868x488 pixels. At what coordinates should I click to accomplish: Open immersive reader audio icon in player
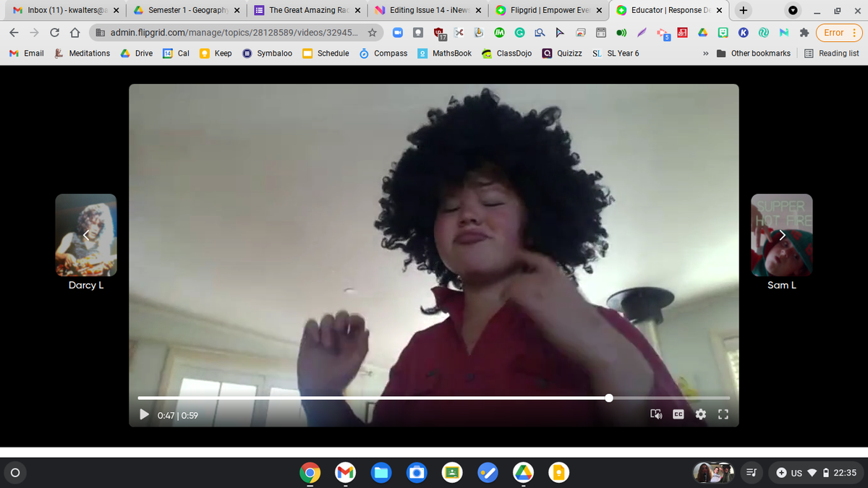tap(656, 415)
